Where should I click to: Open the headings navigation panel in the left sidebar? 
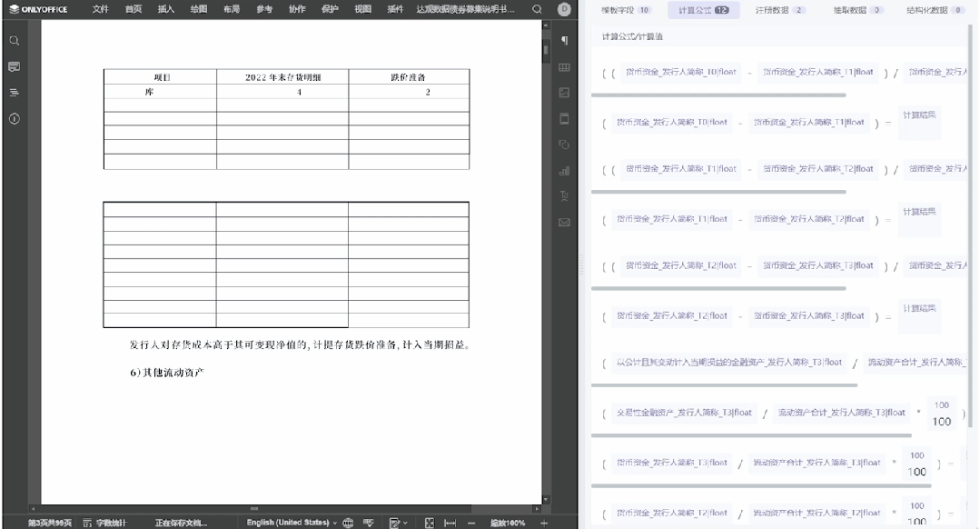(x=14, y=93)
